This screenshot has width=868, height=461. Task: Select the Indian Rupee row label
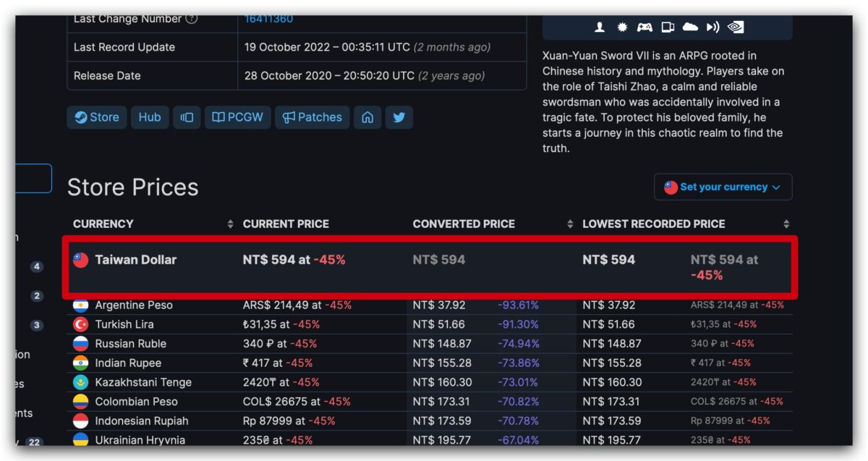tap(128, 363)
